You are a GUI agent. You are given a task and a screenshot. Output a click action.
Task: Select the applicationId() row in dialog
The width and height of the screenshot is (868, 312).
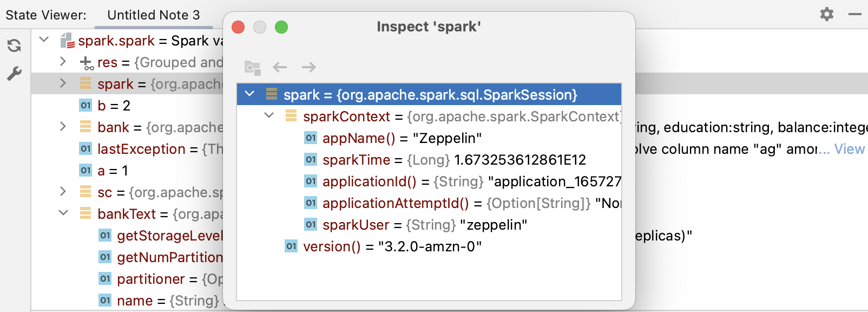tap(429, 181)
